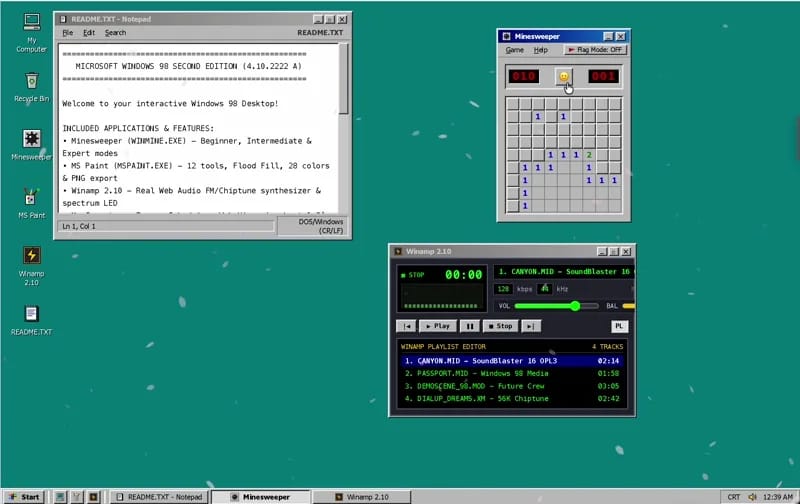The height and width of the screenshot is (504, 800).
Task: Click the DOS/Windows (CR/LF) status bar entry
Action: 313,226
